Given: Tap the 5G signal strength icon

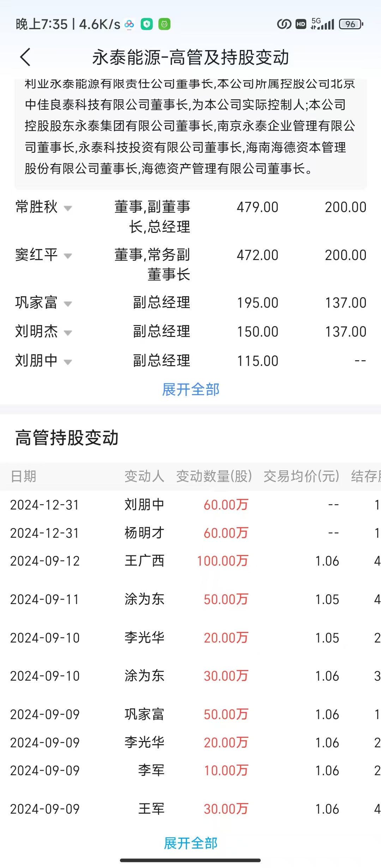Looking at the screenshot, I should [322, 24].
